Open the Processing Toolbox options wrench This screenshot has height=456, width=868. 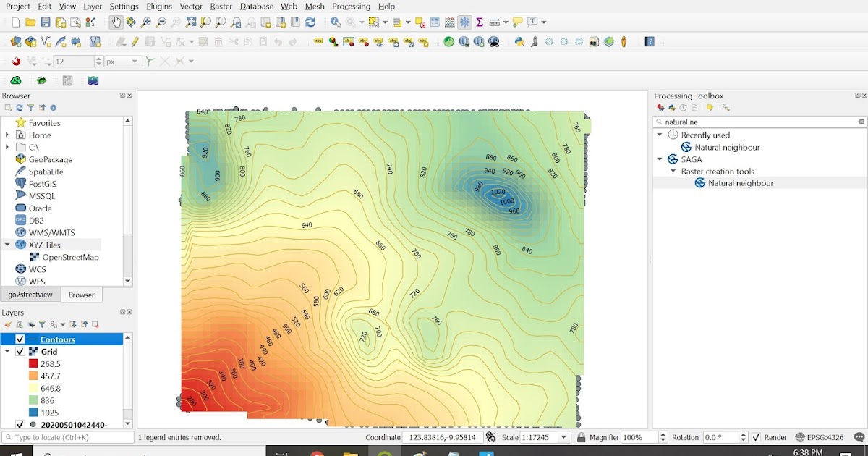click(726, 108)
